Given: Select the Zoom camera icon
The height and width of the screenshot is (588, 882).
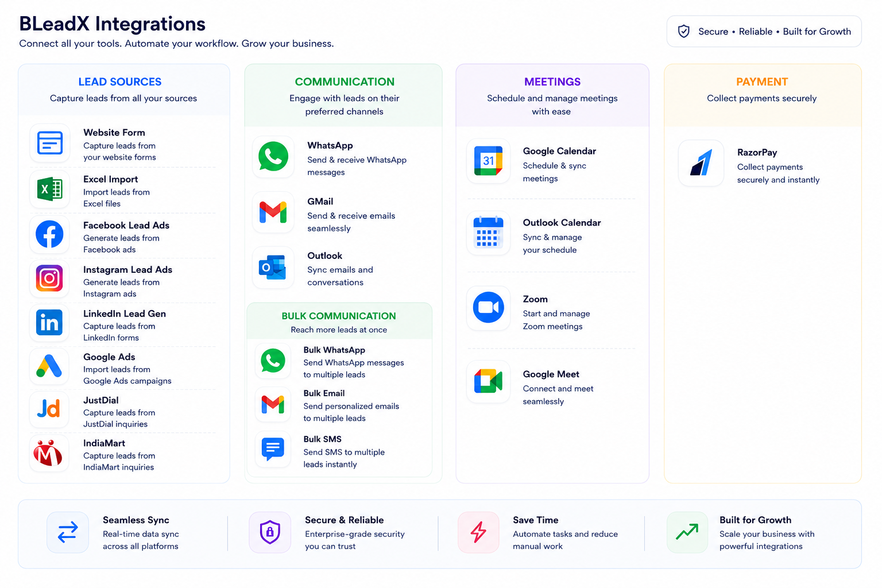Looking at the screenshot, I should coord(489,308).
